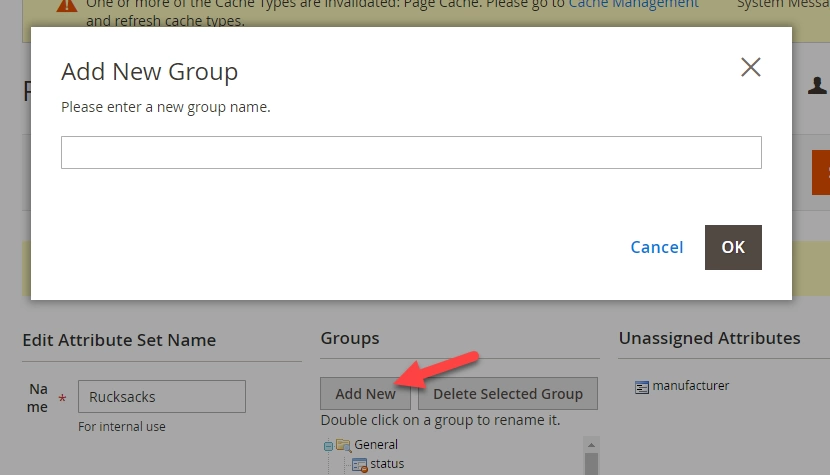Select the status attribute label
Screen dimensions: 830x475
point(387,463)
